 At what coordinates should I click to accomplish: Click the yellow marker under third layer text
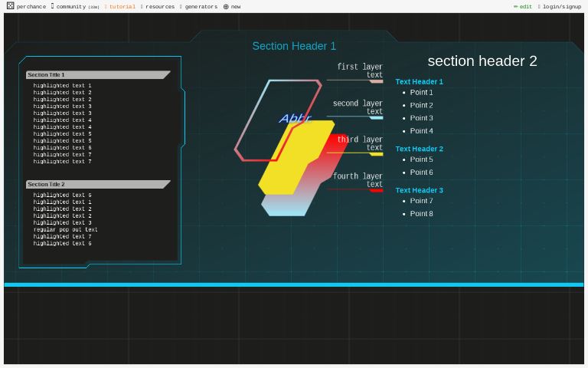(x=376, y=153)
